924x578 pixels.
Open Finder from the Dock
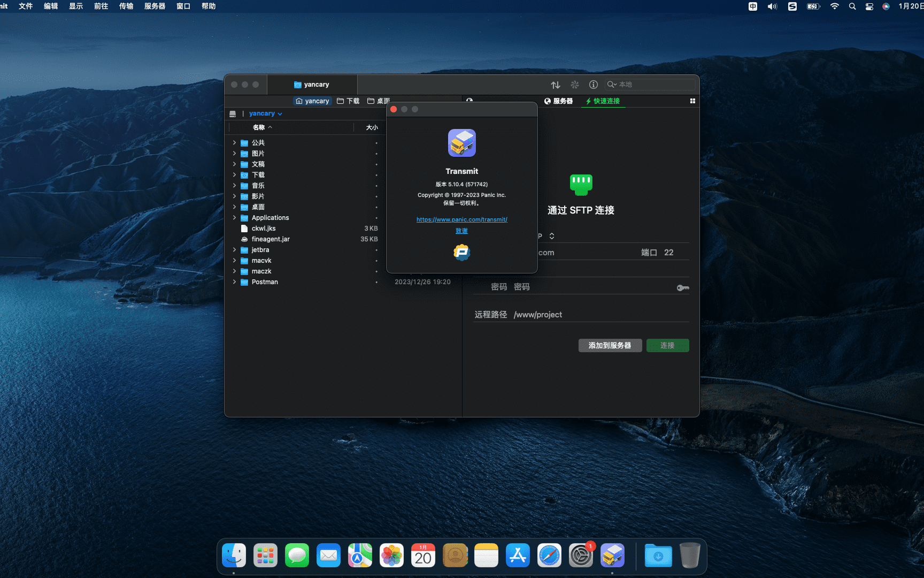(x=234, y=556)
